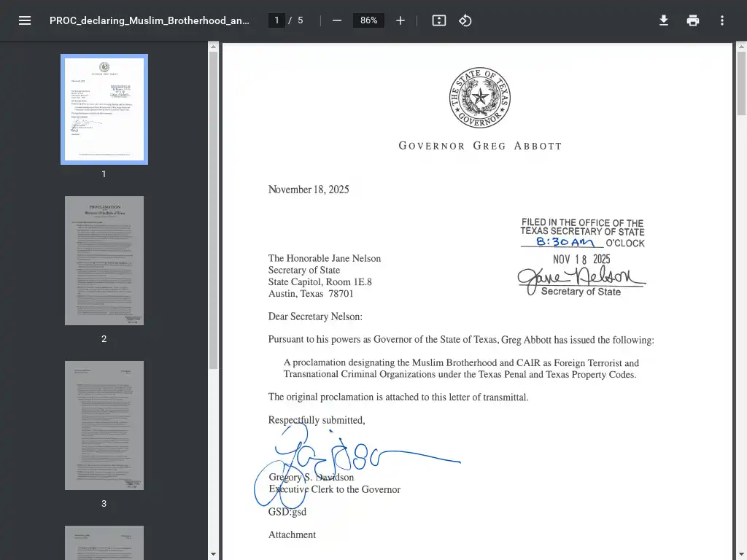Click the zoom in plus icon

(400, 20)
